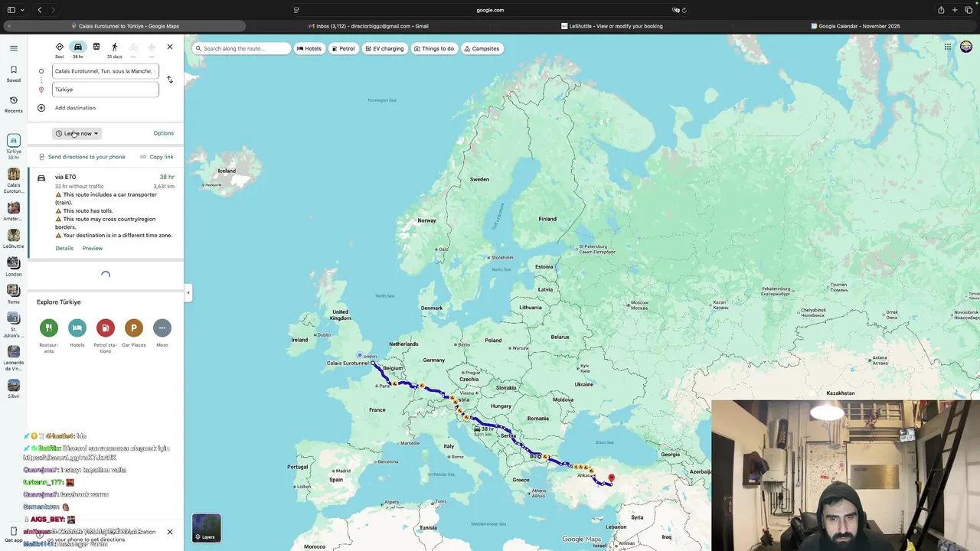Open Car Places in Explore Türkiye
The height and width of the screenshot is (551, 980).
[134, 334]
